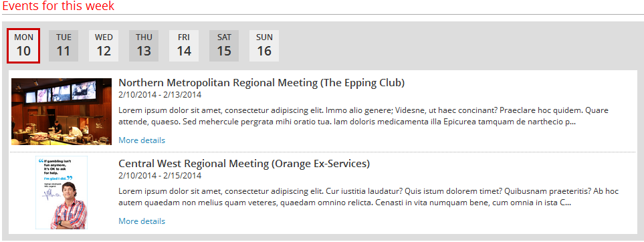Open the Epping Club restaurant photo thumbnail
Viewport: 644px width, 242px height.
click(62, 112)
